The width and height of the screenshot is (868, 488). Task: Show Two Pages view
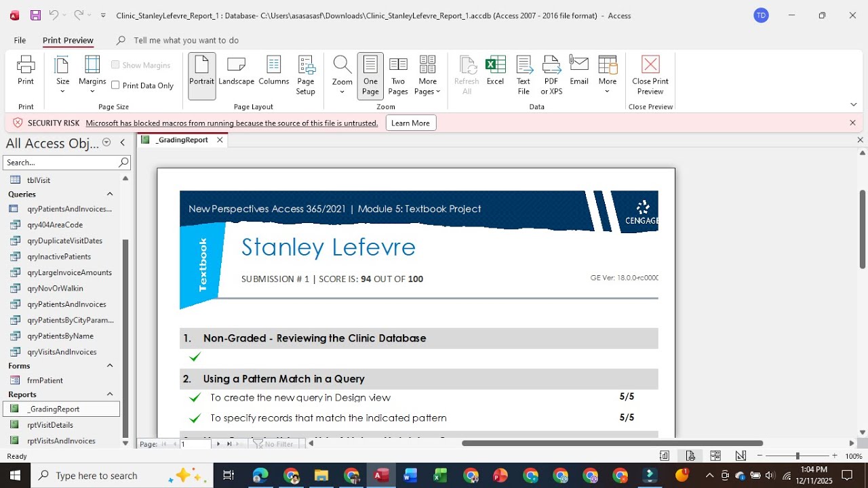click(x=398, y=75)
